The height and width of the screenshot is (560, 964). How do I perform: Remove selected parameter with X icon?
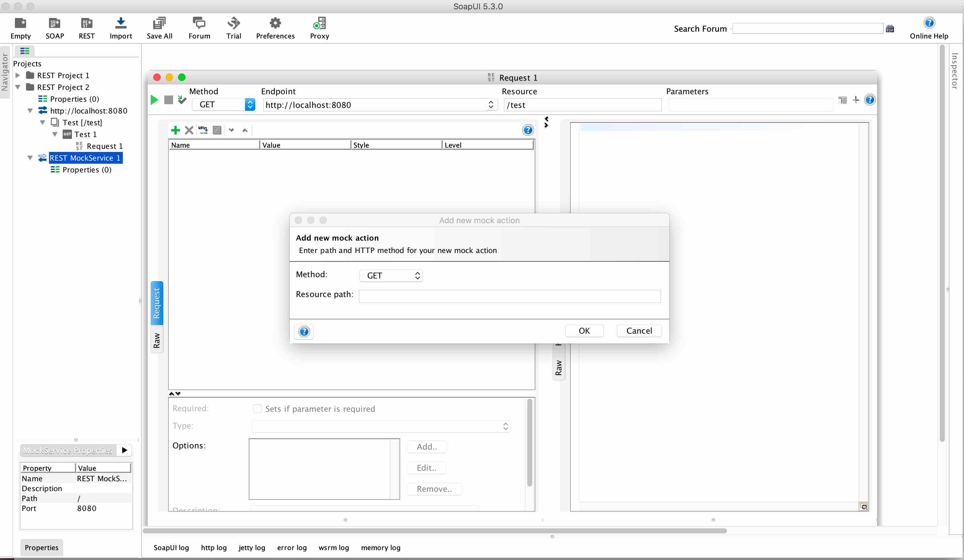[x=189, y=131]
